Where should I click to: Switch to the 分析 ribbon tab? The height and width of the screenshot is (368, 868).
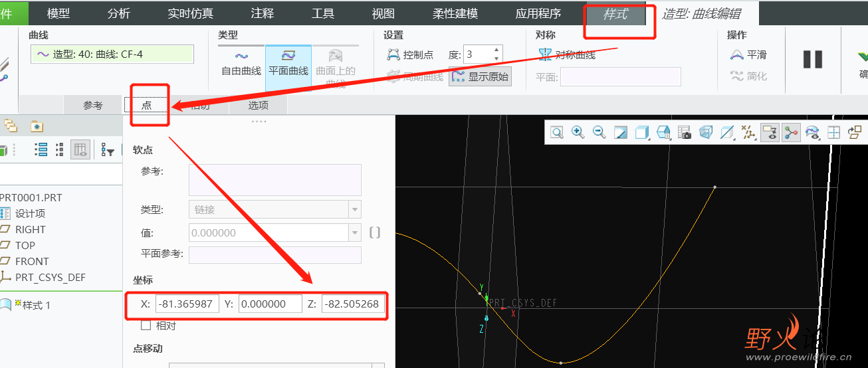118,13
